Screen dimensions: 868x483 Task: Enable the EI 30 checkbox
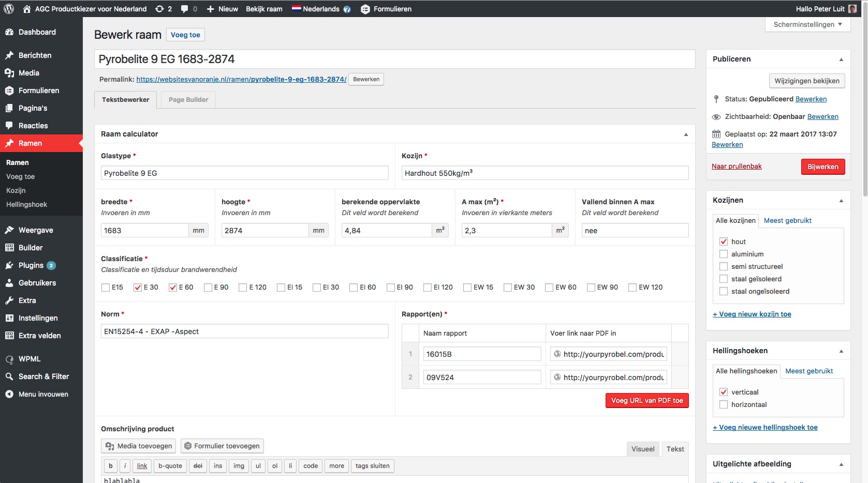point(317,288)
